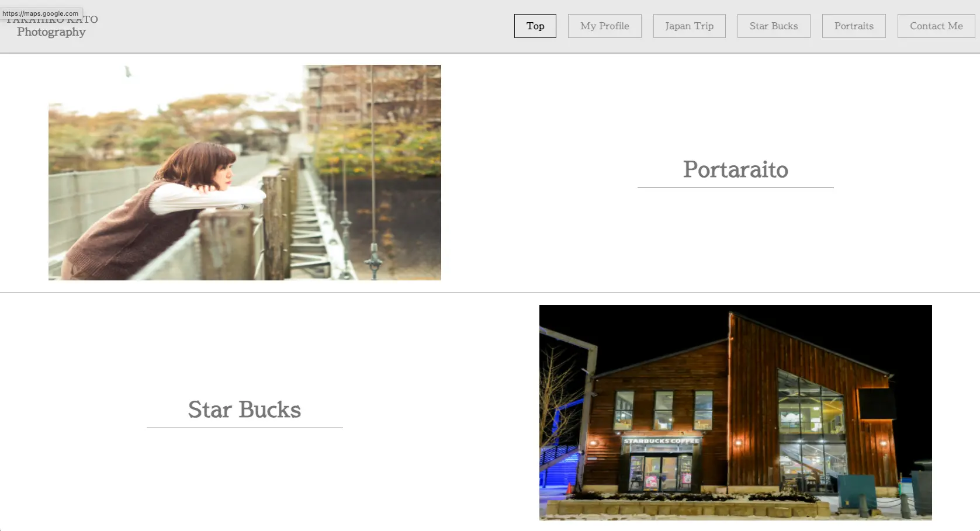The image size is (980, 531).
Task: Click the wooden bridge post in the portrait photo
Action: point(227,244)
